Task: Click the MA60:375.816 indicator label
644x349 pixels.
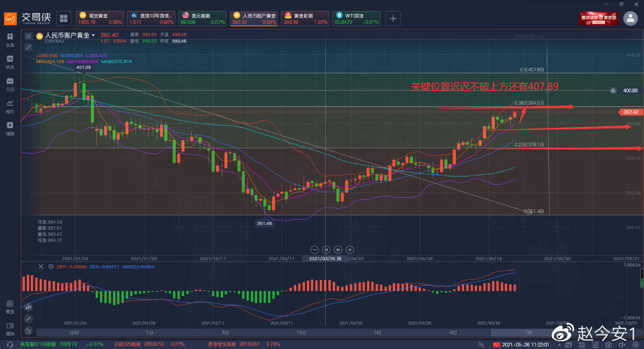Action: pyautogui.click(x=116, y=62)
